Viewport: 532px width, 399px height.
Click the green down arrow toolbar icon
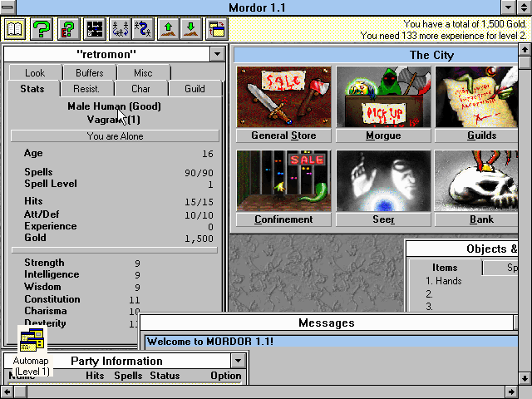(x=191, y=29)
